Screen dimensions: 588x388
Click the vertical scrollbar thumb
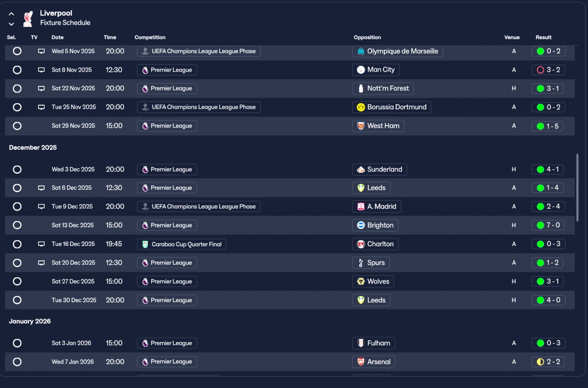(x=578, y=188)
